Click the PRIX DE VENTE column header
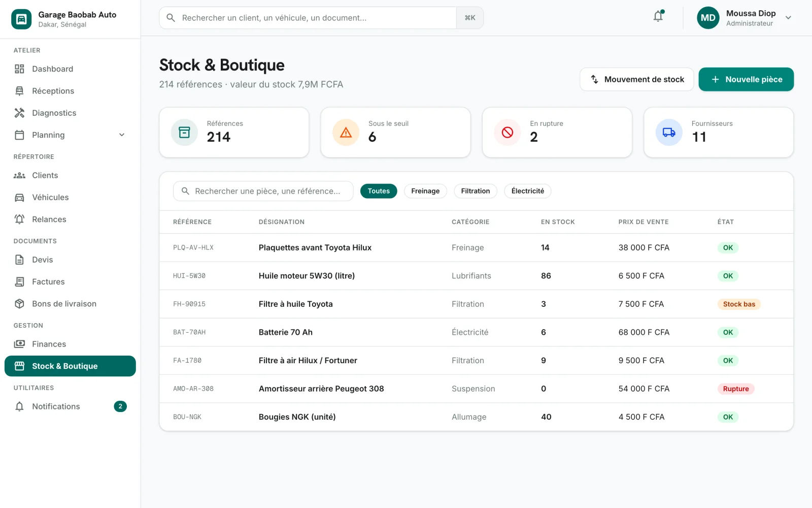This screenshot has width=812, height=508. [x=644, y=222]
